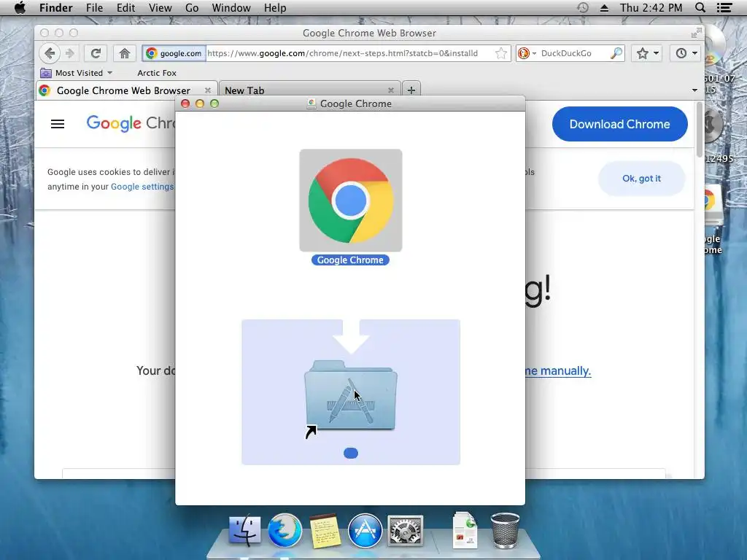
Task: Click the menu bar clock Thu 2:42 PM
Action: click(x=651, y=7)
